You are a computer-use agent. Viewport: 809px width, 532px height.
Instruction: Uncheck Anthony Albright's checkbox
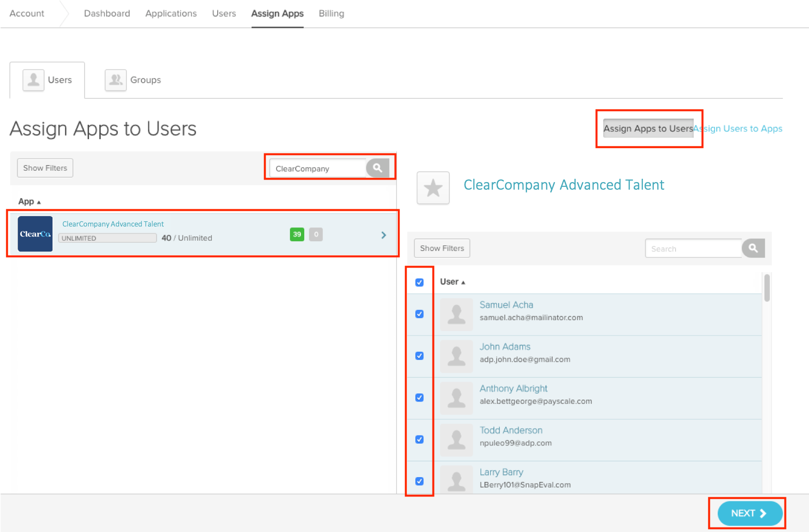tap(419, 398)
